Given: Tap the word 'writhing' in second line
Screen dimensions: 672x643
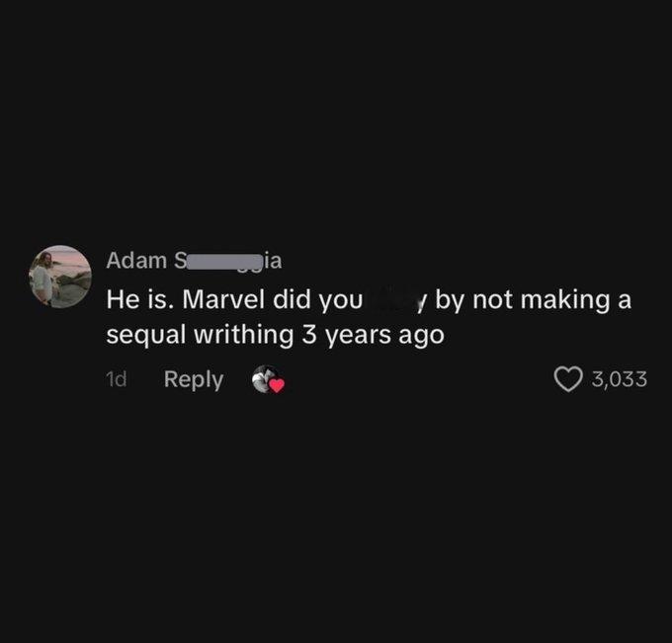Looking at the screenshot, I should point(243,335).
